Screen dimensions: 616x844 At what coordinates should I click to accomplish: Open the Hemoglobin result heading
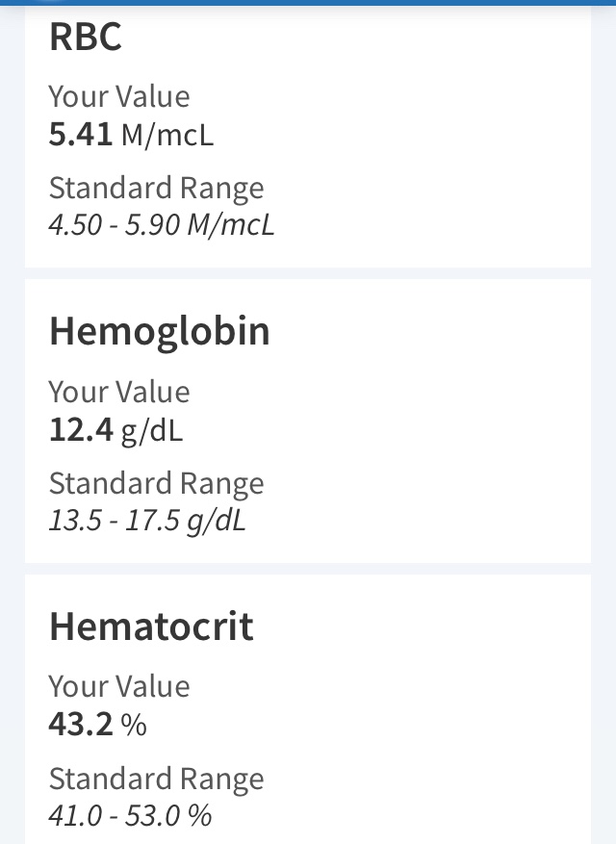coord(160,331)
